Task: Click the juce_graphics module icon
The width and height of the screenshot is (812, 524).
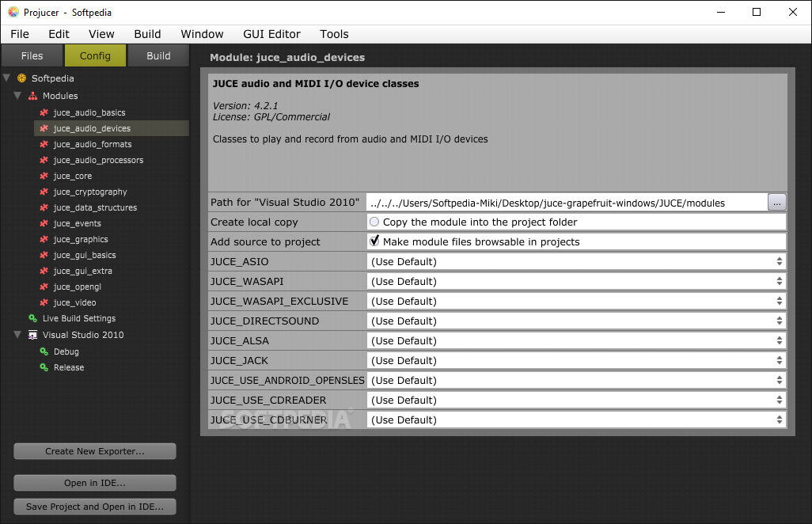Action: 44,239
